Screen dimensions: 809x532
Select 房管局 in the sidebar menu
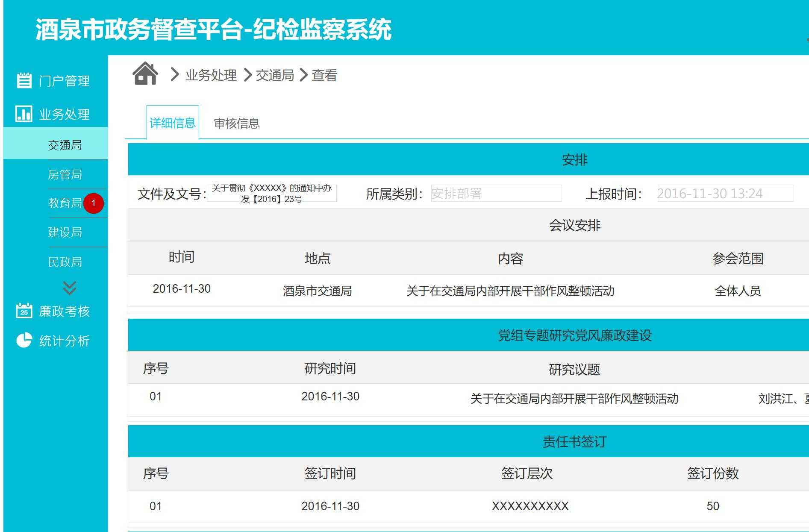[x=65, y=174]
